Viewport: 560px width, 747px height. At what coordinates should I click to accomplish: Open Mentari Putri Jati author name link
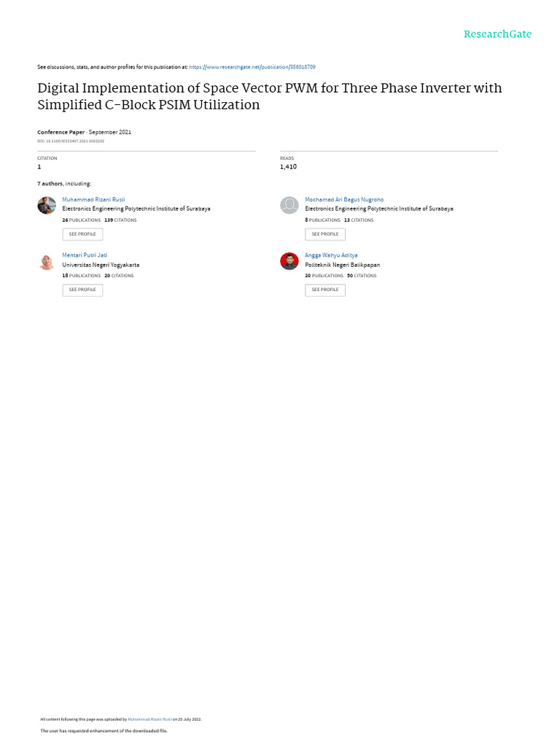tap(85, 255)
